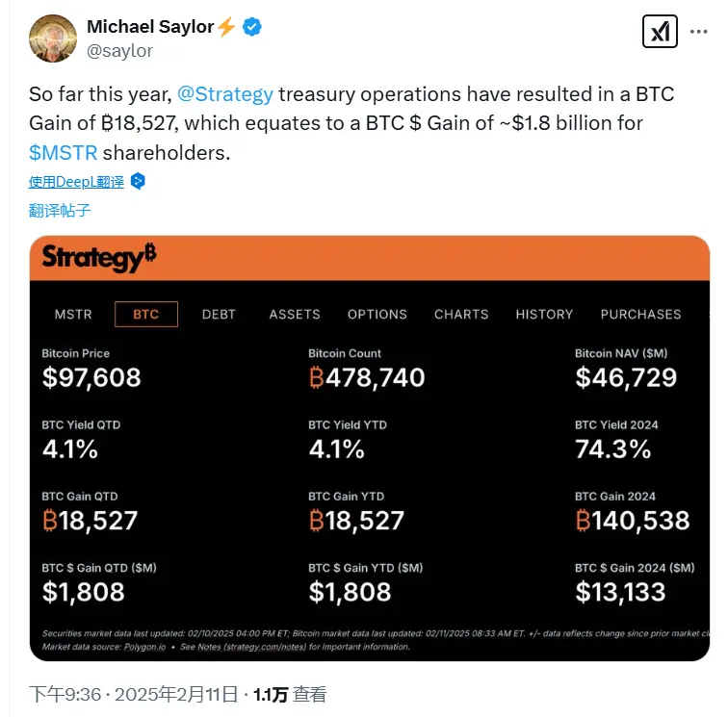Open Michael Saylor's profile avatar
Viewport: 728px width, 717px height.
[x=53, y=38]
